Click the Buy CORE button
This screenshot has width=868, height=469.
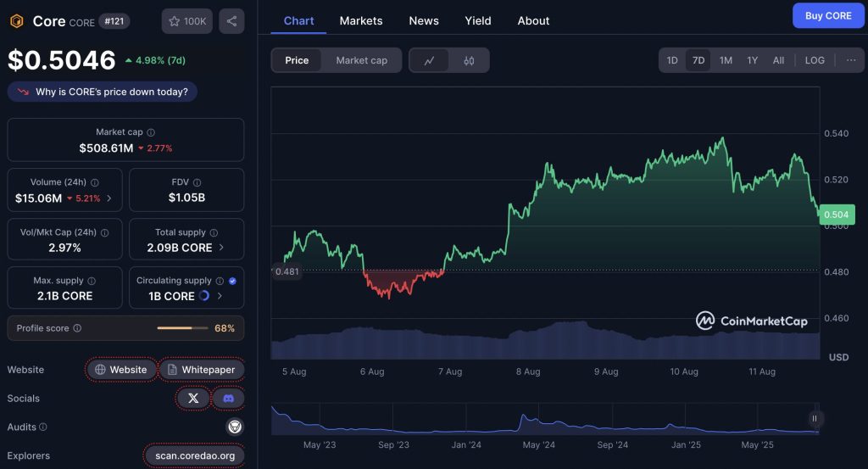(x=828, y=15)
